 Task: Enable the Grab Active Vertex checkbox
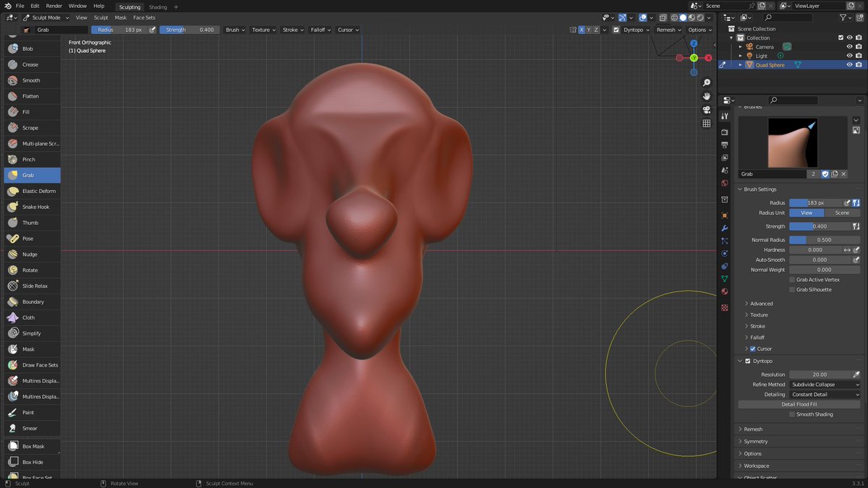[x=791, y=279]
